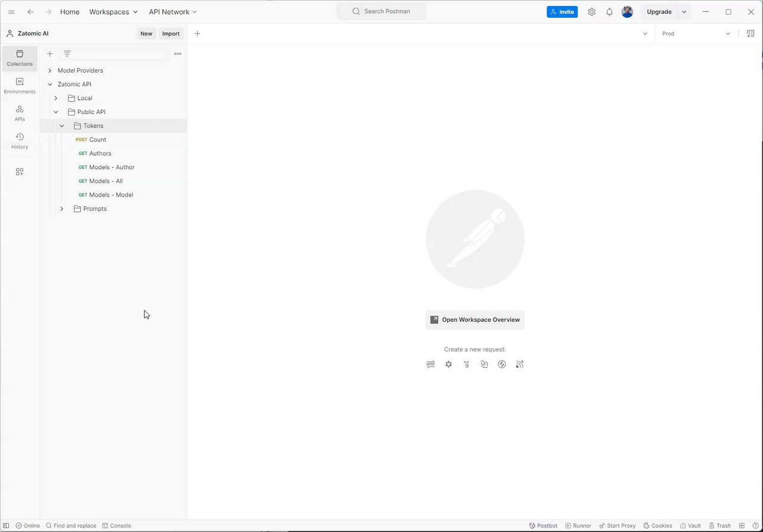Create a new HTTP request
This screenshot has width=763, height=532.
click(x=431, y=364)
